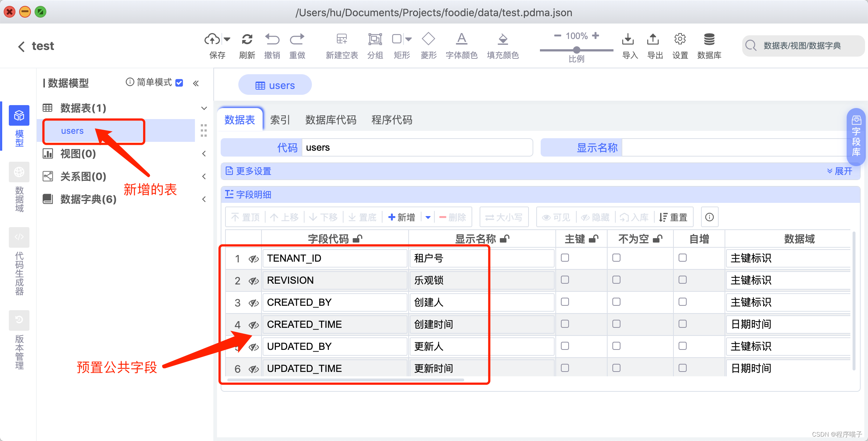Open the Field library 字段库 side panel
This screenshot has height=441, width=868.
856,137
